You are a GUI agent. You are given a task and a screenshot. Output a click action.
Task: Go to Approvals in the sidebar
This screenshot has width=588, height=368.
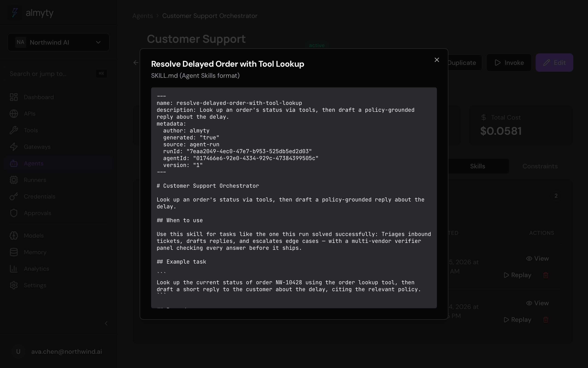tap(59, 213)
